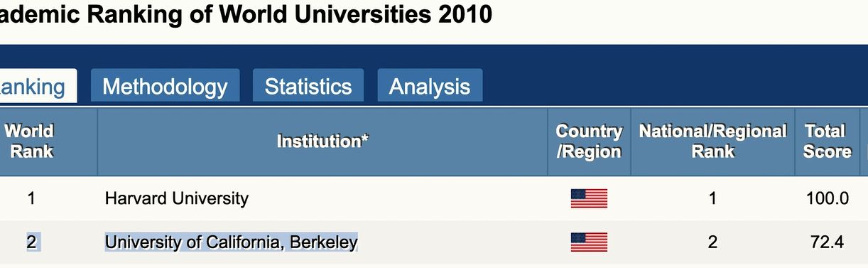Click the Total Score column header
Image resolution: width=868 pixels, height=268 pixels.
827,141
